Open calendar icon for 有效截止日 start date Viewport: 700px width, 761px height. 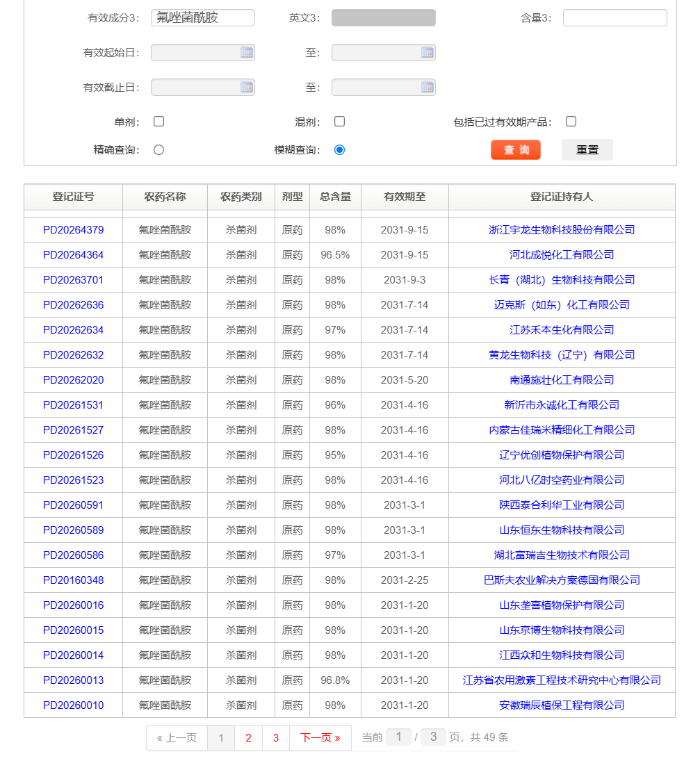point(247,88)
